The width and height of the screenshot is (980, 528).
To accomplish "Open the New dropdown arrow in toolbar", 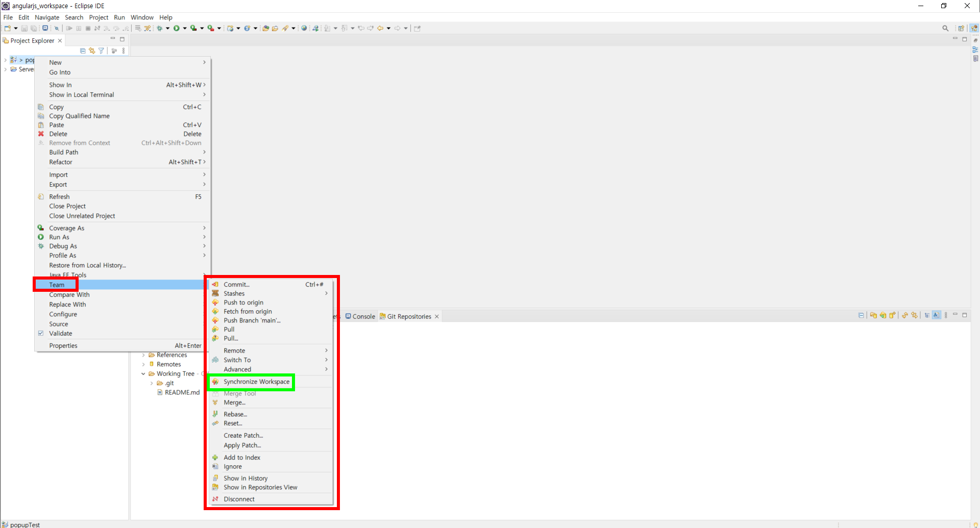I will [x=15, y=29].
